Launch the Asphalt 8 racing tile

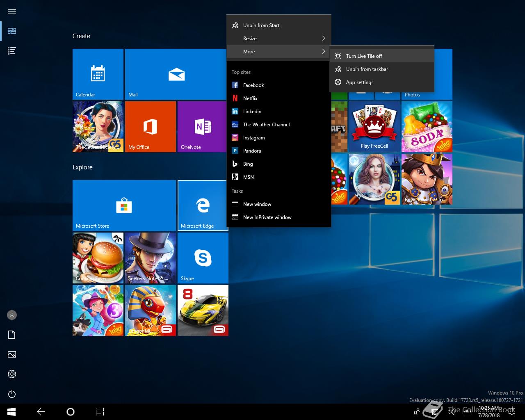203,310
